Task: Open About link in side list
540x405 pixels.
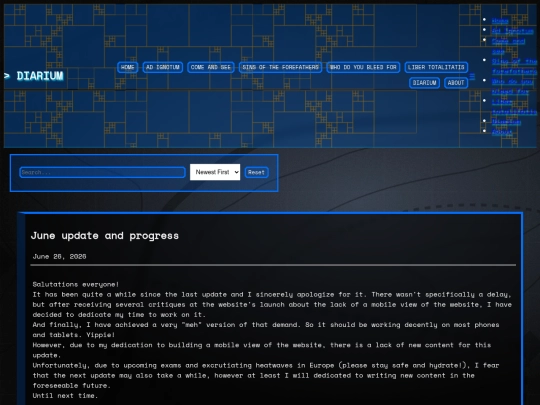Action: coord(502,132)
